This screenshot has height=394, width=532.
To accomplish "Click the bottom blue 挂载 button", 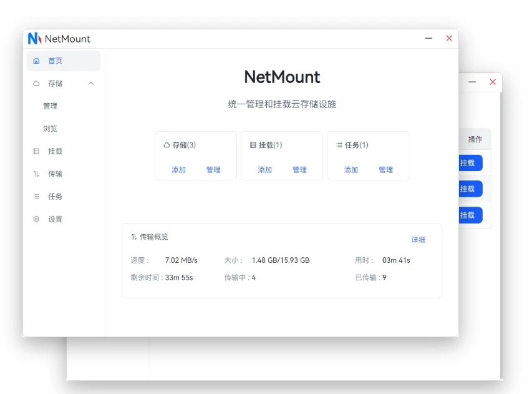I will click(x=469, y=215).
